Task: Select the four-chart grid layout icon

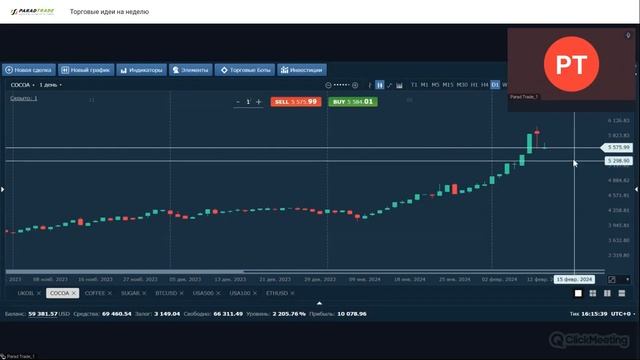Action: point(593,293)
